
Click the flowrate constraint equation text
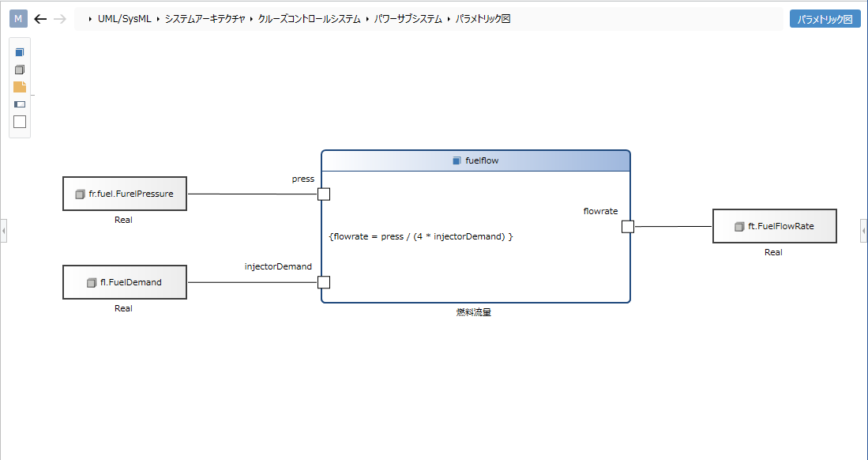[x=421, y=236]
